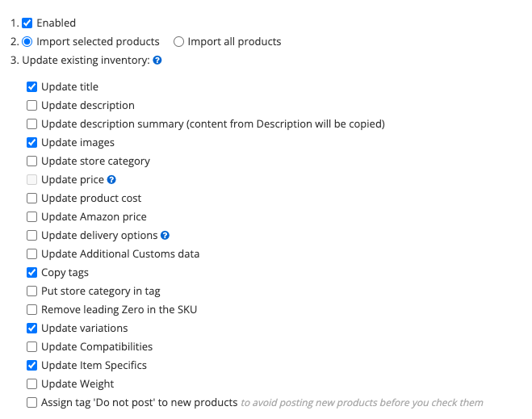The image size is (532, 419).
Task: Uncheck Update Item Specifics
Action: tap(32, 366)
